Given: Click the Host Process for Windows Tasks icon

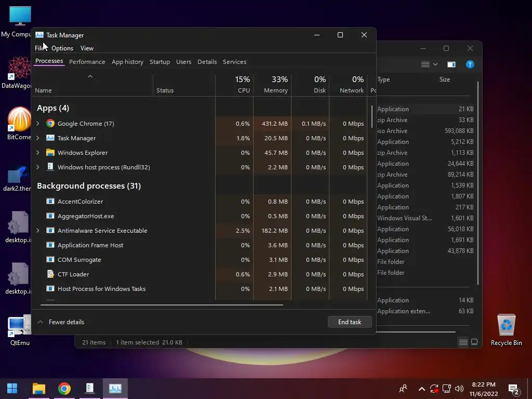Looking at the screenshot, I should (x=50, y=289).
